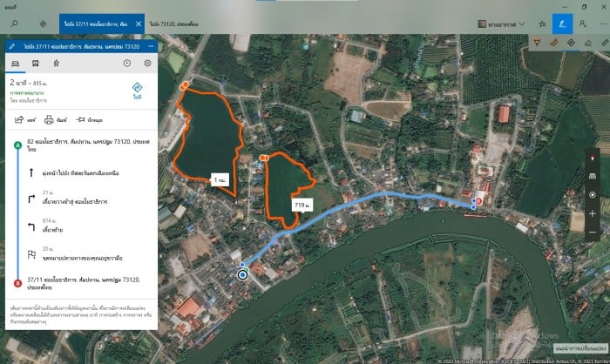Open route options gear icon

(147, 63)
